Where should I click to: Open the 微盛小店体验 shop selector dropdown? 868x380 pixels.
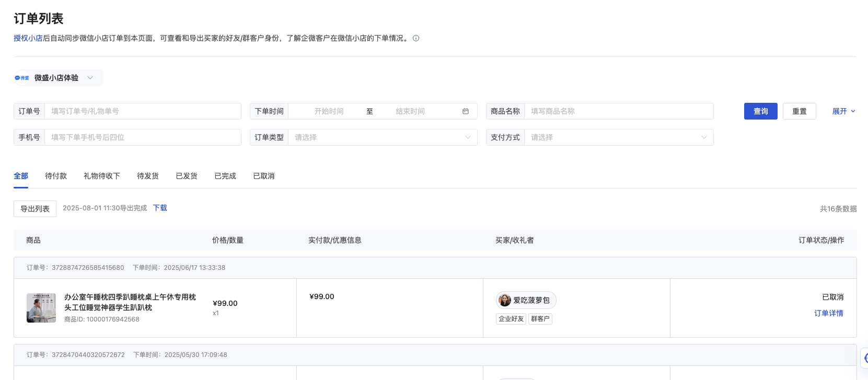click(x=59, y=78)
